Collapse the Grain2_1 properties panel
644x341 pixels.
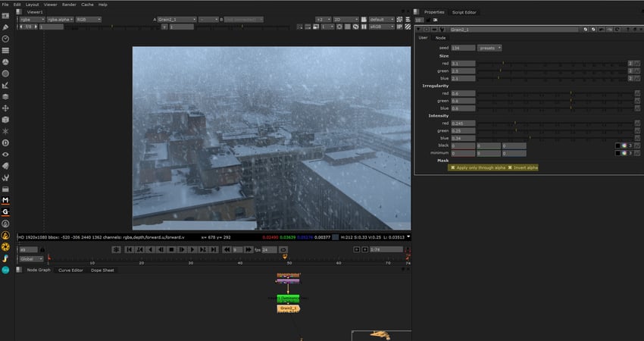[418, 30]
